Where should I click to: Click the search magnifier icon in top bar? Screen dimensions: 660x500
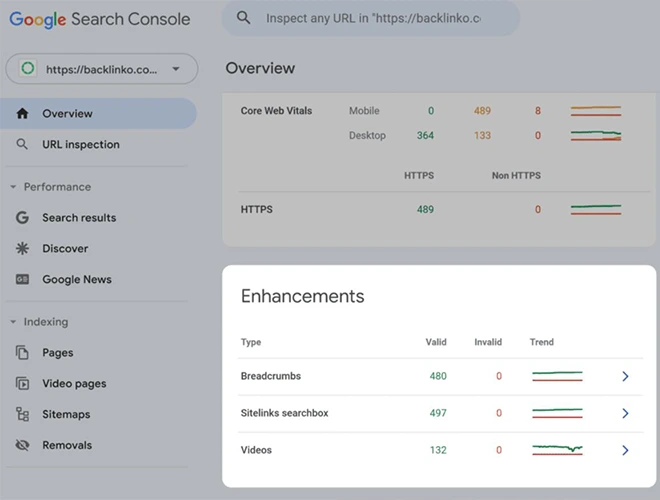243,19
